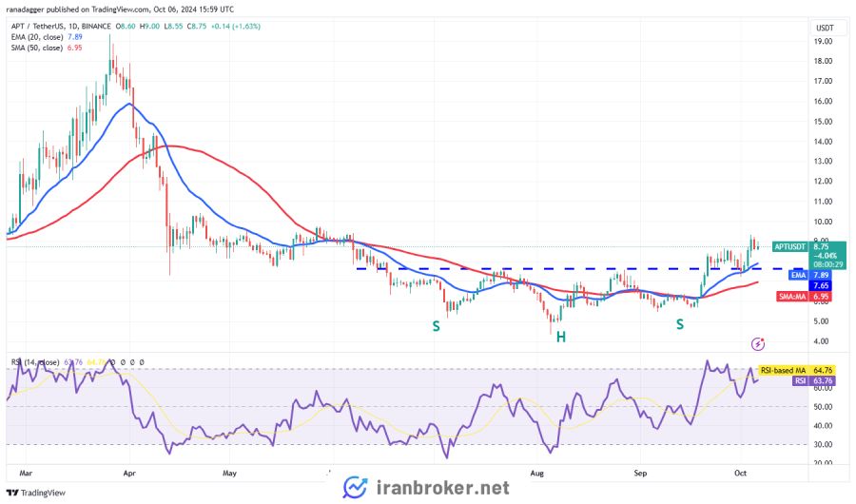Click the purple lightning event icon

757,343
